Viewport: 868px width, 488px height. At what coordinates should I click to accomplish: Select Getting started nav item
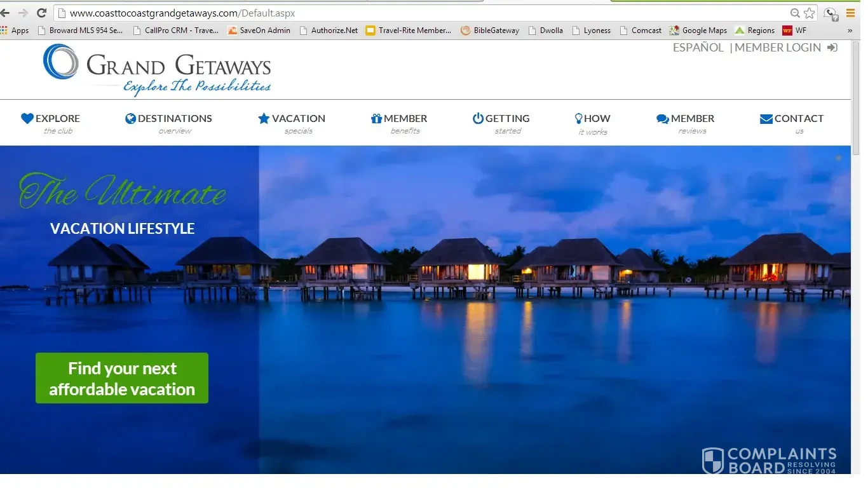point(501,123)
